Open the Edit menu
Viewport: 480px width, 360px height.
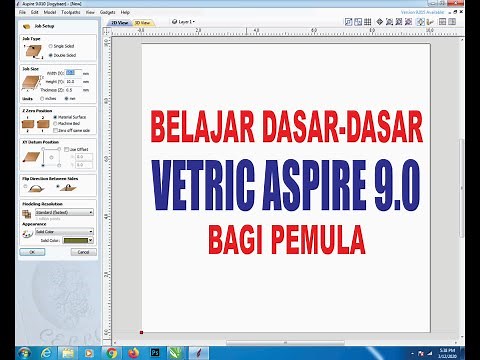pyautogui.click(x=35, y=12)
